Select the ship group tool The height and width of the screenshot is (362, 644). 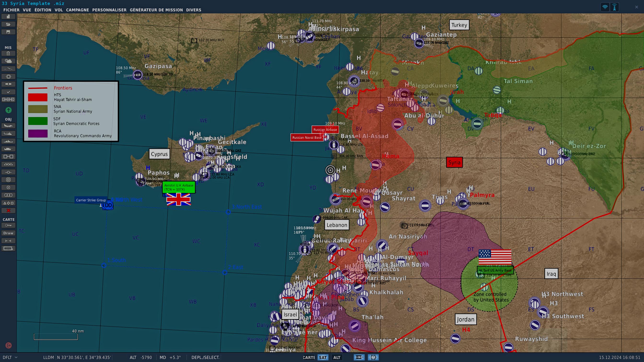click(x=8, y=141)
